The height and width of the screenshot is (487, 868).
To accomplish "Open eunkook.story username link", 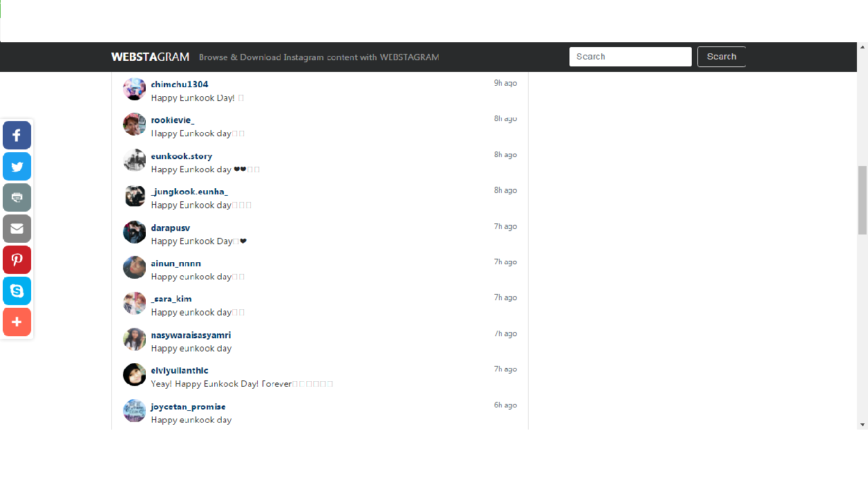I will click(181, 156).
